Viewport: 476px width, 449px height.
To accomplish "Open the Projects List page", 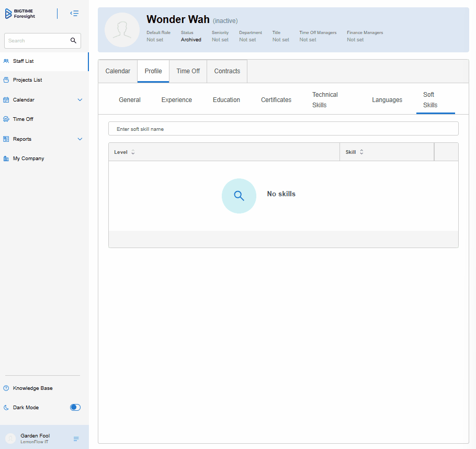I will [x=44, y=80].
